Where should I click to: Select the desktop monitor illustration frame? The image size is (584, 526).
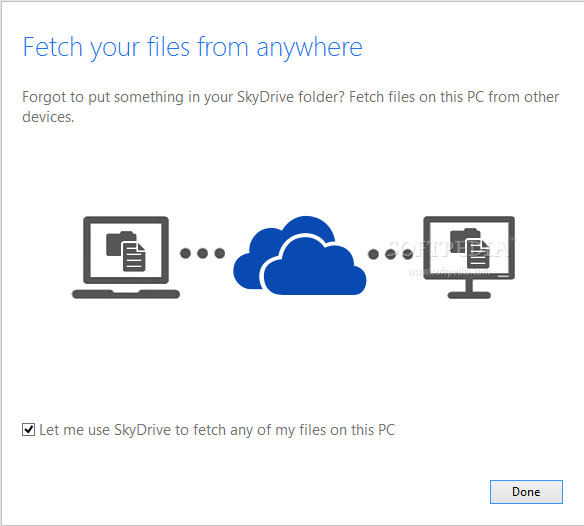click(469, 257)
